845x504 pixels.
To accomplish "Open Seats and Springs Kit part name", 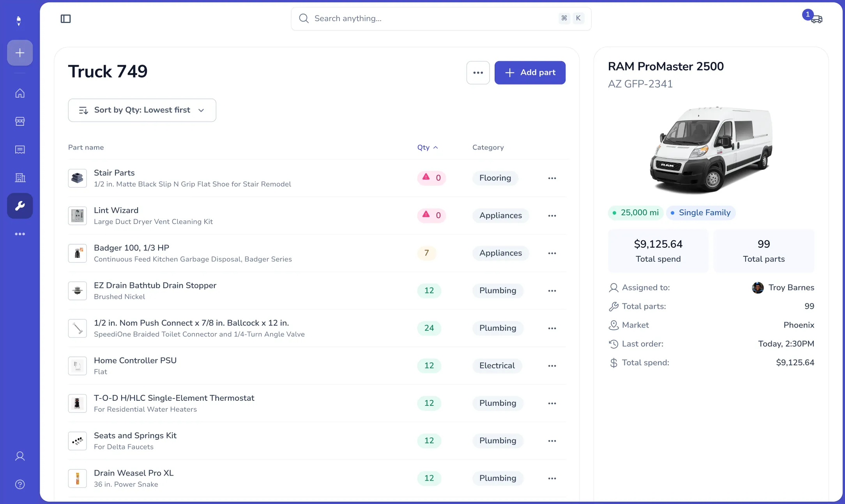I will [x=135, y=435].
